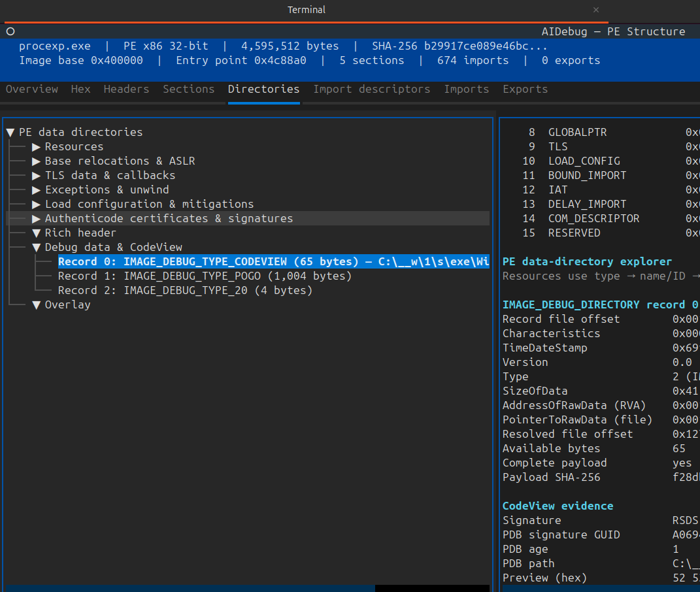Click the 674 imports summary
This screenshot has width=700, height=592.
[x=473, y=60]
